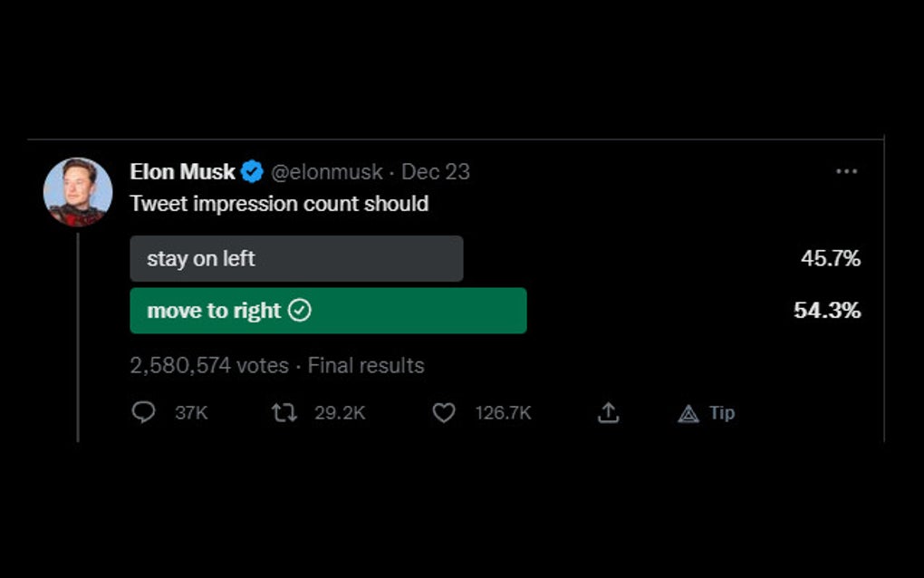Select the 'move to right' poll option
The image size is (924, 578).
point(213,311)
